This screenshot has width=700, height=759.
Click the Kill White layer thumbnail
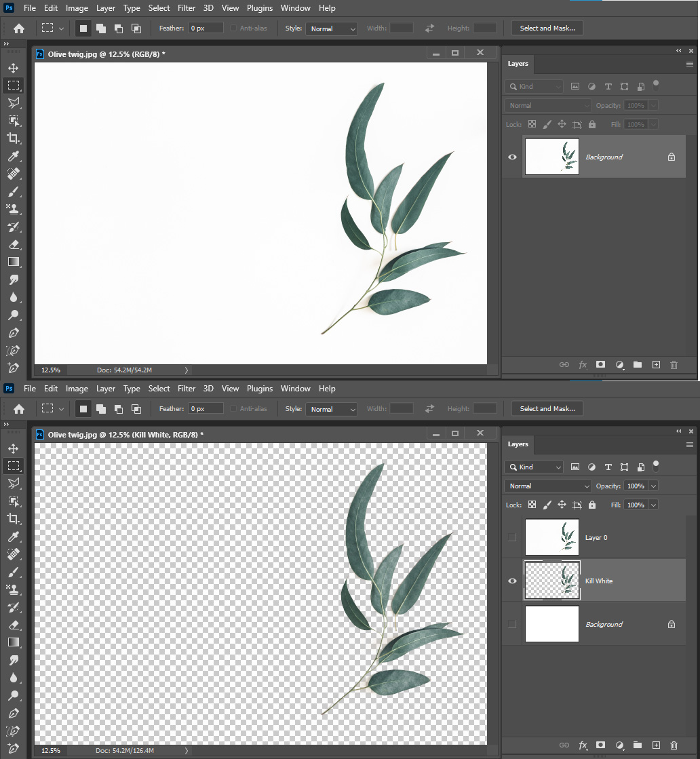click(551, 581)
